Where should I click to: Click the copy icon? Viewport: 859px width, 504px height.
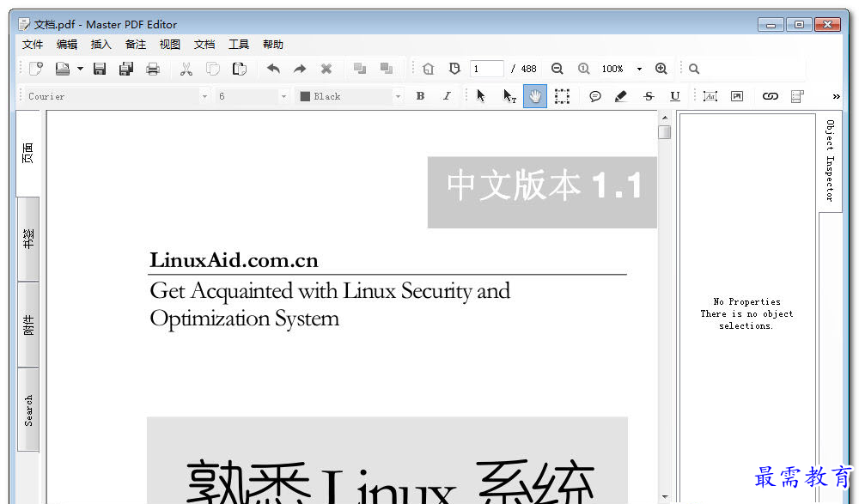(x=212, y=69)
